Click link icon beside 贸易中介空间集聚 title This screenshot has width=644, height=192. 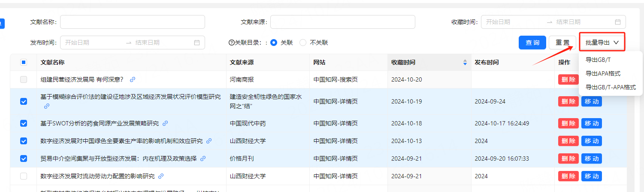tap(203, 158)
